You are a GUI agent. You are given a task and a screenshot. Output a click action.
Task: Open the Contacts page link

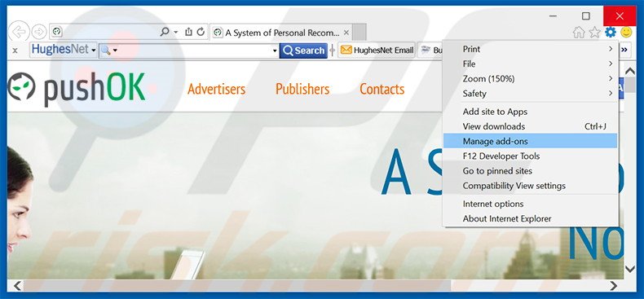pyautogui.click(x=382, y=89)
